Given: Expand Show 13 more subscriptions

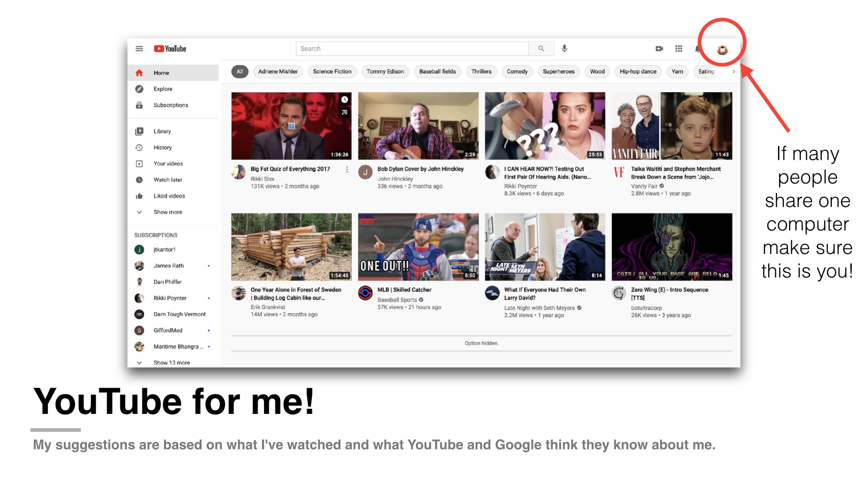Looking at the screenshot, I should tap(173, 362).
